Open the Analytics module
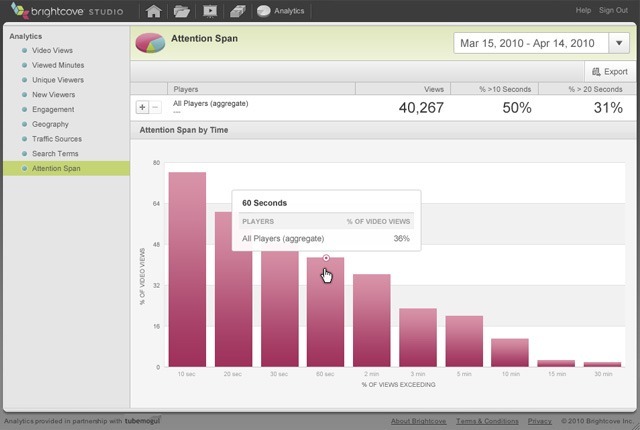Screen dimensions: 640x430 [x=280, y=11]
